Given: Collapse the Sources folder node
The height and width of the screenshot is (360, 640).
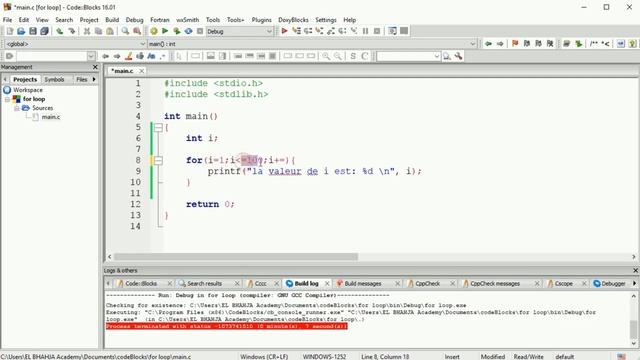Looking at the screenshot, I should tap(16, 108).
